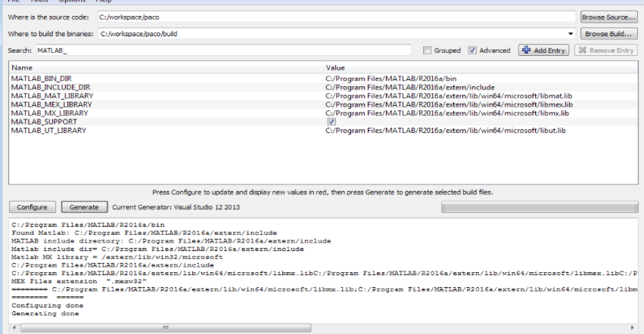Edit the libmx.lib path value in the table
This screenshot has height=334, width=644.
pos(446,113)
